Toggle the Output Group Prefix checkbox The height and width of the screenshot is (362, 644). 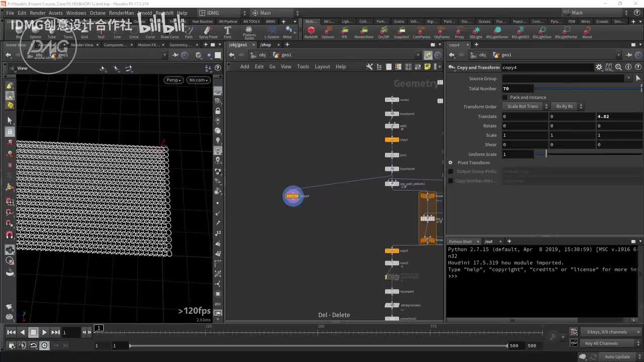tap(451, 171)
